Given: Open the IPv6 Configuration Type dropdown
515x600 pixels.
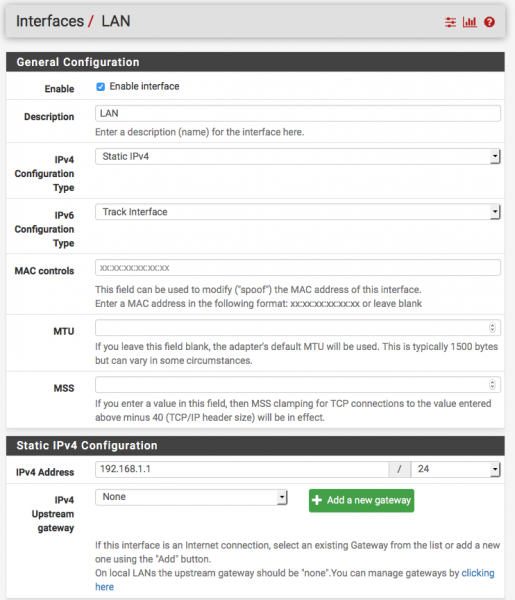Looking at the screenshot, I should 298,212.
